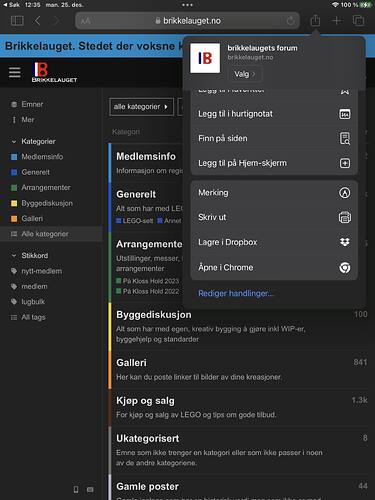375x500 pixels.
Task: Open the AA reader settings button
Action: coord(86,21)
